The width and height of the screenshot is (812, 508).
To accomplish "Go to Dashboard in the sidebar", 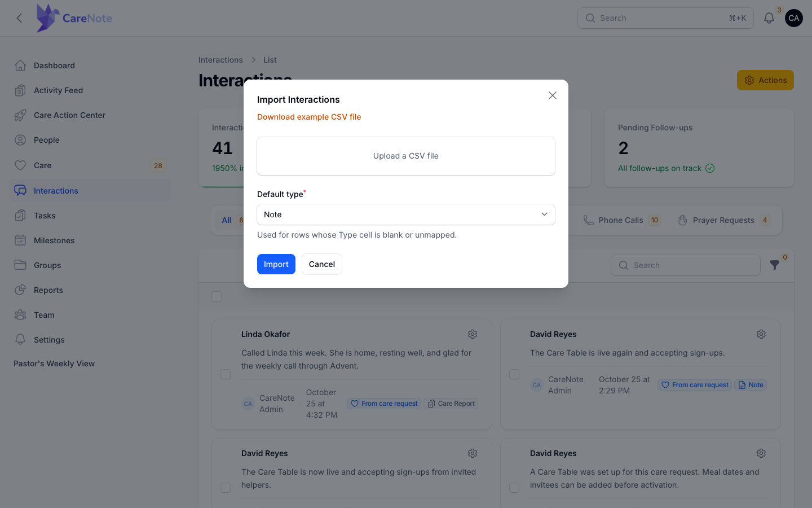I will pyautogui.click(x=90, y=65).
